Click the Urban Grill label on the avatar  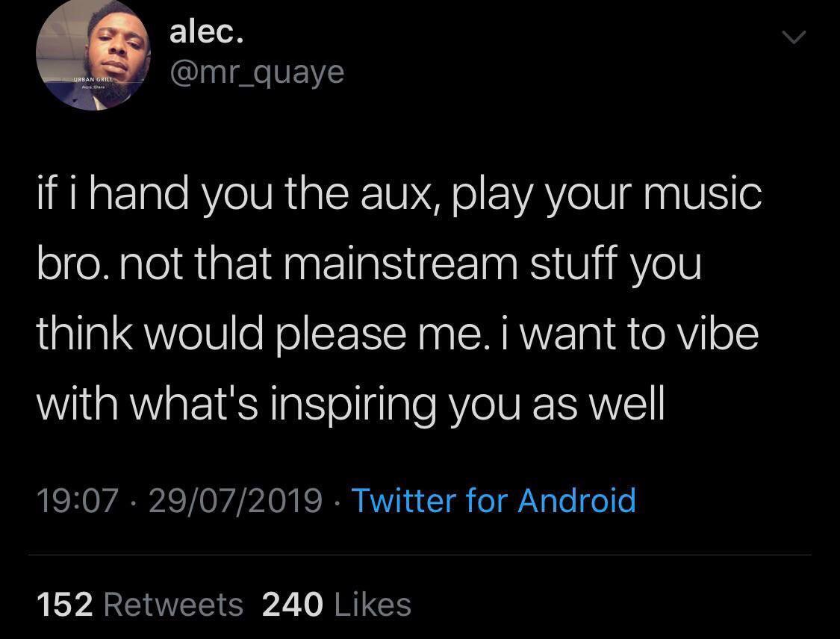(x=93, y=79)
